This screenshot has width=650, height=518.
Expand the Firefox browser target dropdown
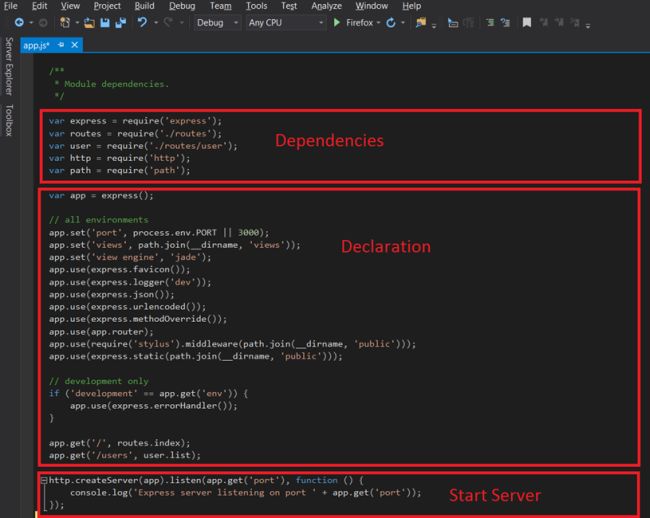[379, 22]
